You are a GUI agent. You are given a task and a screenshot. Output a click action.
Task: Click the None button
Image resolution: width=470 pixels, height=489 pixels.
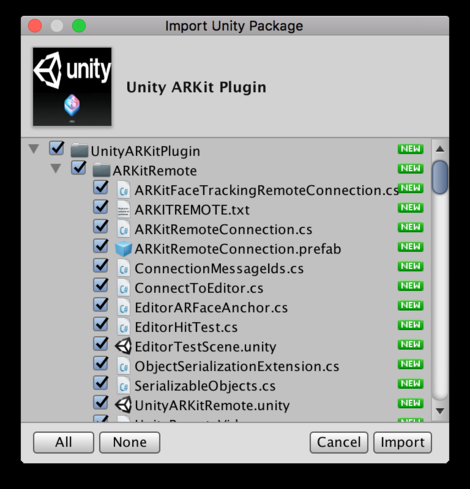(x=130, y=442)
